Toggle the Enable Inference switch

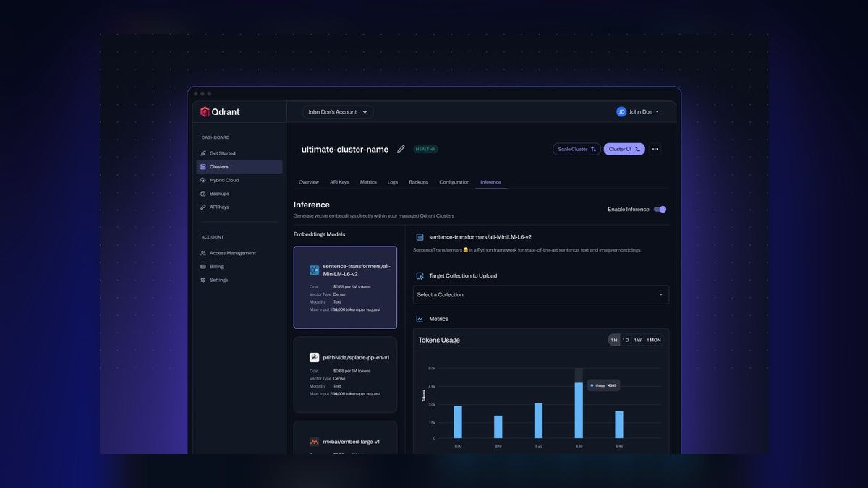tap(660, 209)
